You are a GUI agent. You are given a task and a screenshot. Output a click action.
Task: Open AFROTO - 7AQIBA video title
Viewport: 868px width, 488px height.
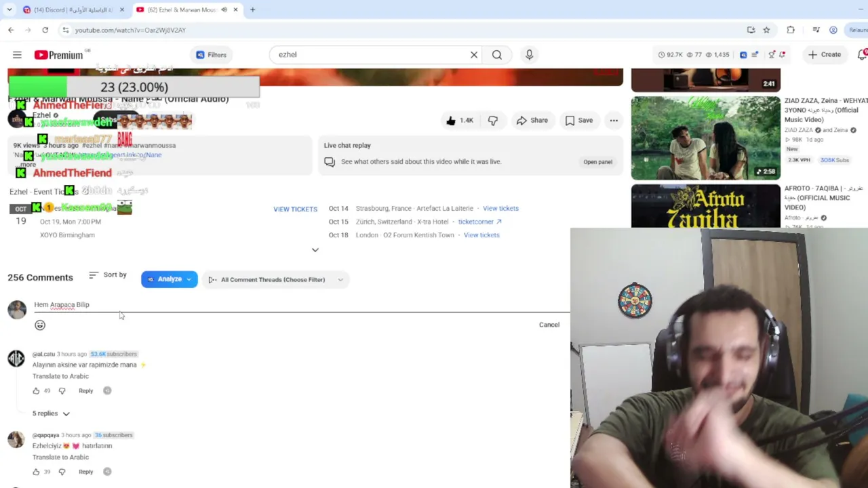[x=825, y=197]
